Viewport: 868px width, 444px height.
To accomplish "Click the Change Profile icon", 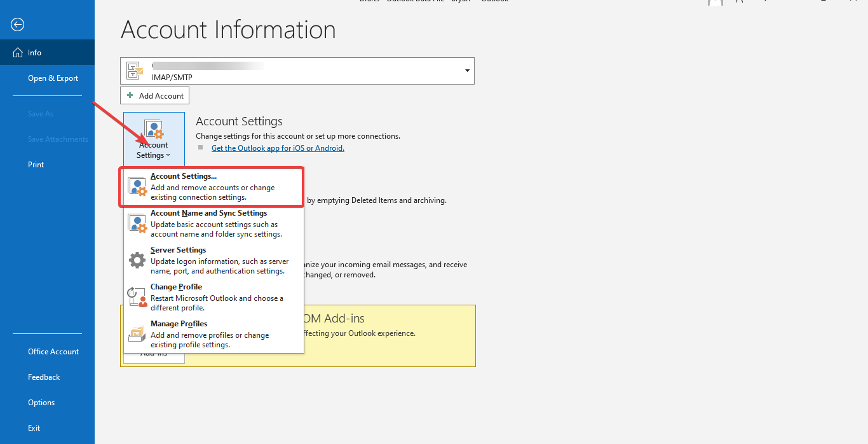I will [137, 296].
